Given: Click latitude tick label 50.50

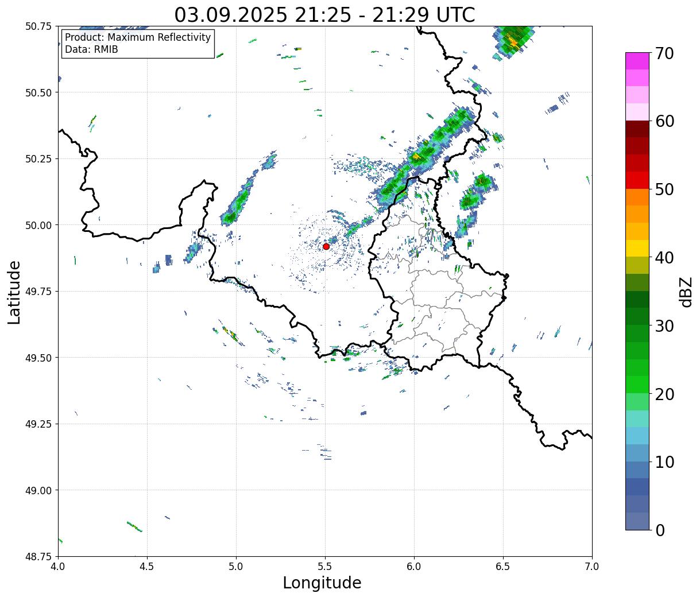Looking at the screenshot, I should coord(38,92).
